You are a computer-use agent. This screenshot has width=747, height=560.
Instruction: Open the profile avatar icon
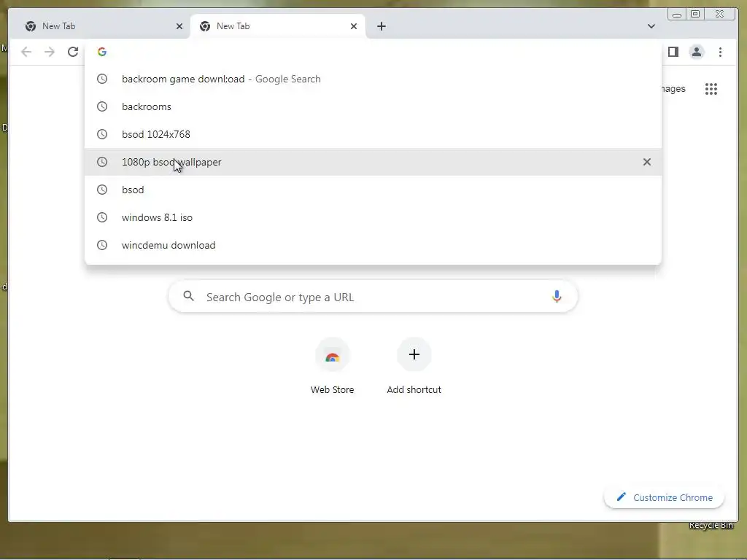pyautogui.click(x=697, y=52)
